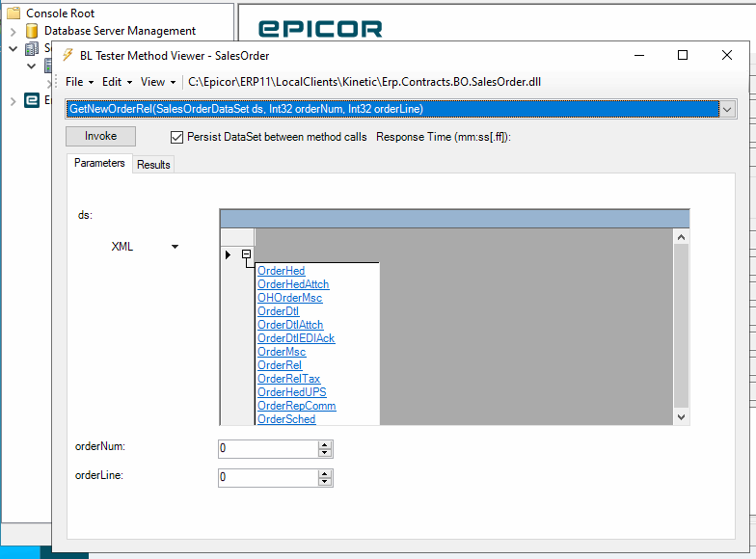
Task: Open the OrderSched table link
Action: (286, 419)
